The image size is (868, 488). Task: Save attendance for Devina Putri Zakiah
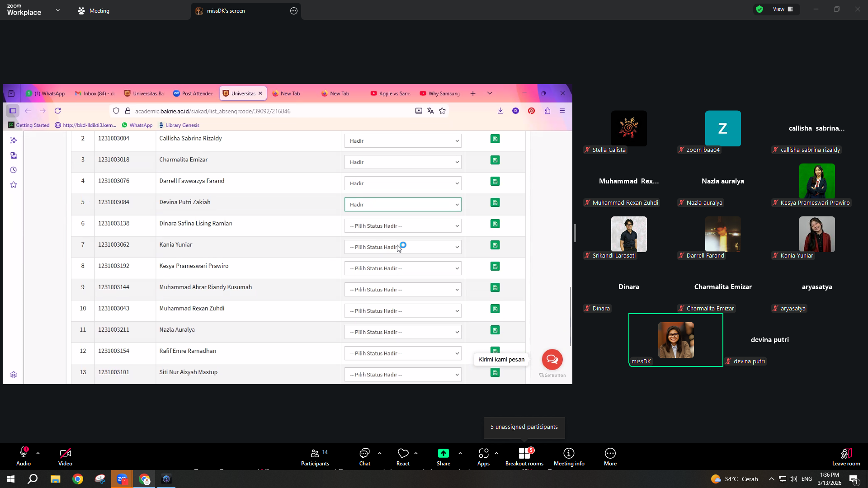[x=495, y=202]
